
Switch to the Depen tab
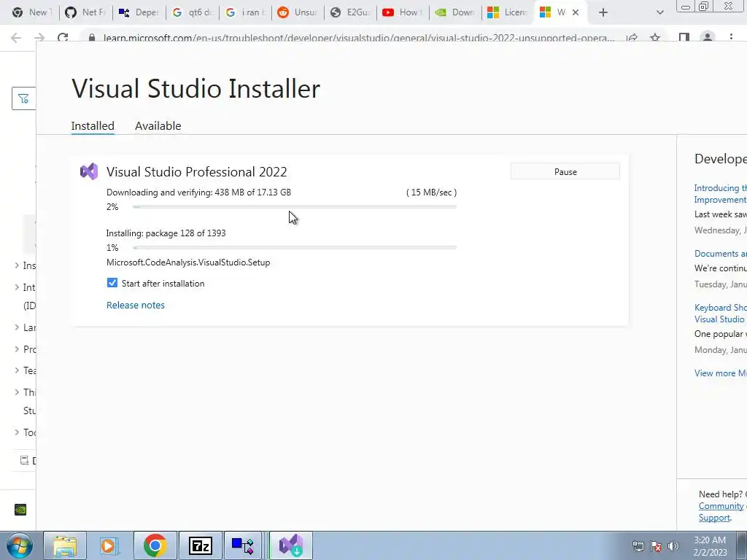point(139,12)
